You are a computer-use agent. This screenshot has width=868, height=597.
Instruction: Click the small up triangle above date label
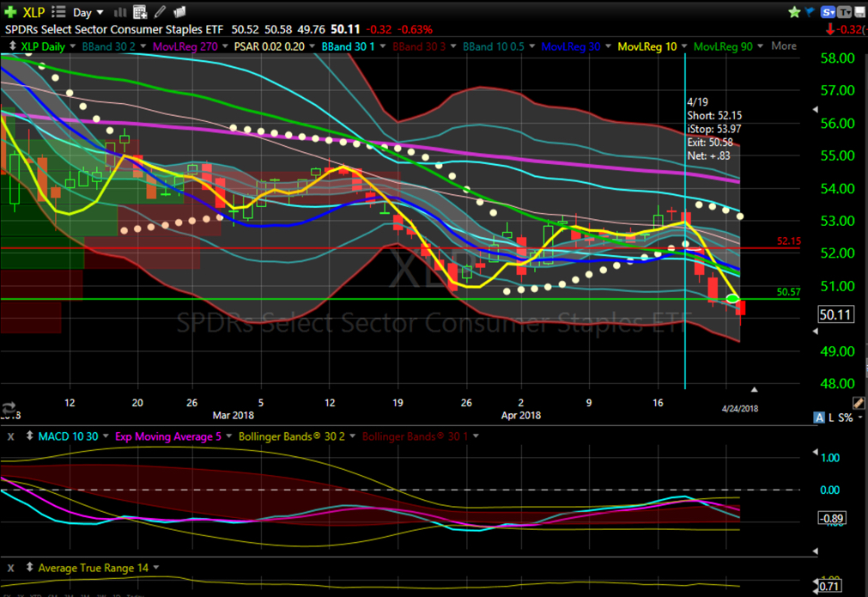pyautogui.click(x=754, y=390)
